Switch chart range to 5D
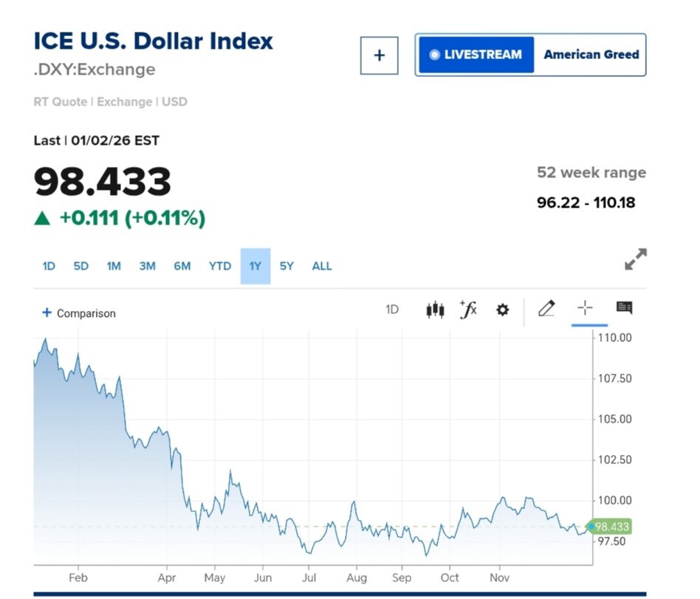Image resolution: width=700 pixels, height=599 pixels. click(80, 266)
